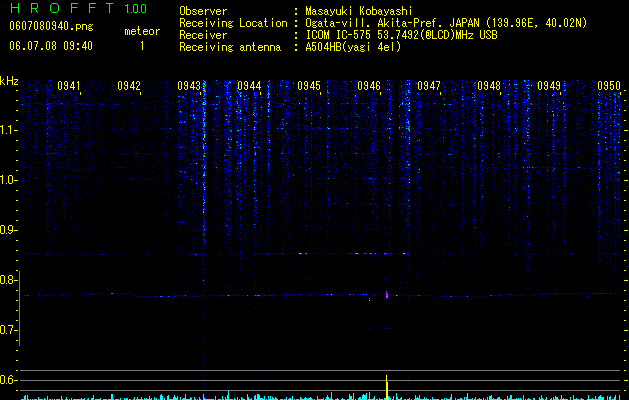Select the 0950 time marker

(x=609, y=86)
